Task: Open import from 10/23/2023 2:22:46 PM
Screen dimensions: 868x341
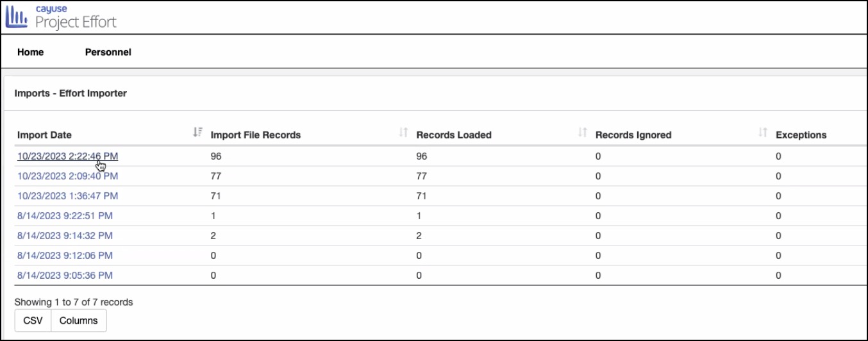Action: pos(67,156)
